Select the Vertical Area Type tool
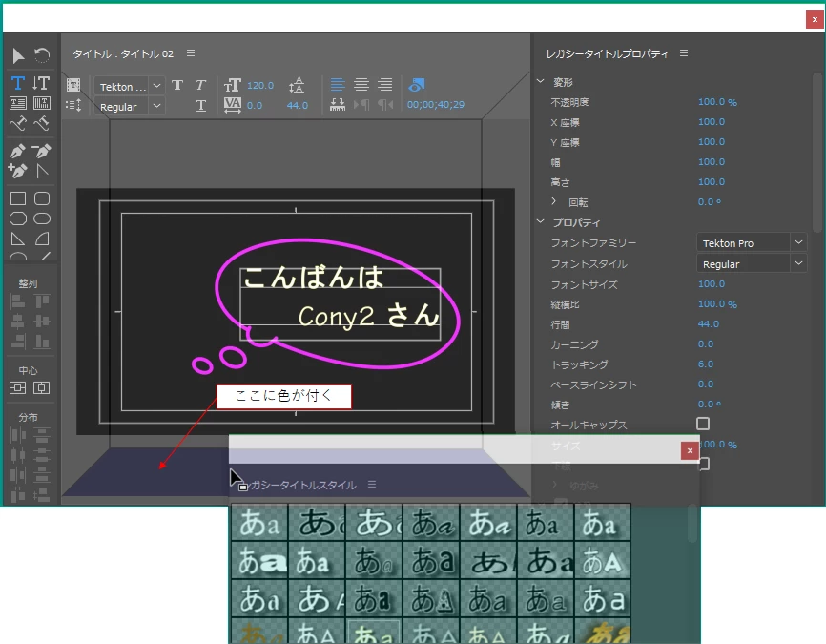Screen dimensions: 826x644 (42, 103)
